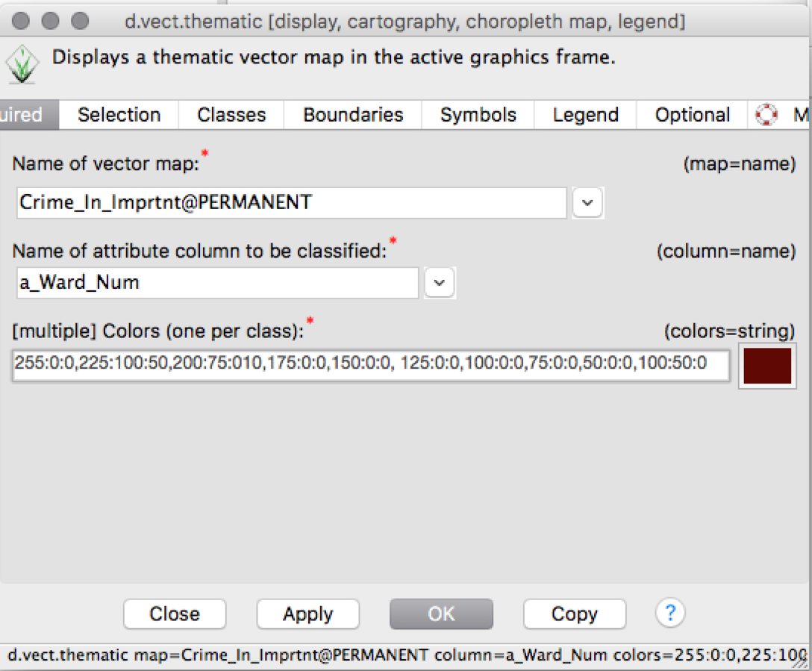Switch to the Legend tab
The width and height of the screenshot is (812, 671).
click(585, 114)
